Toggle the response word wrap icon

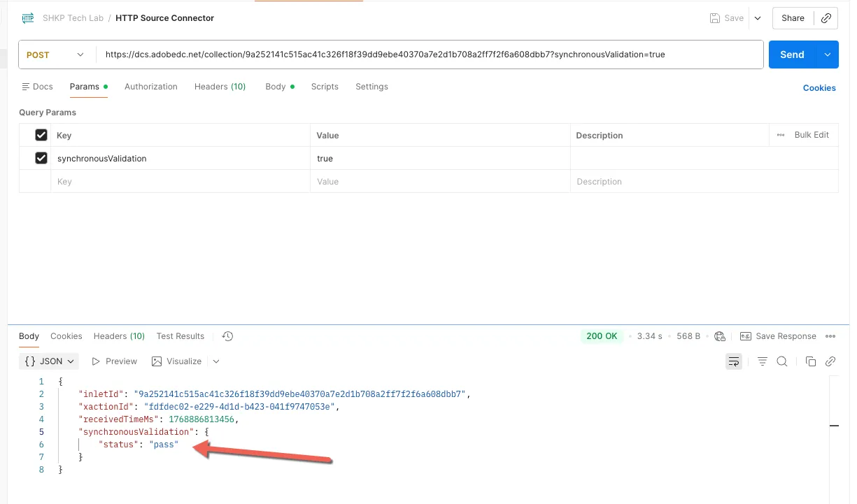[x=734, y=361]
